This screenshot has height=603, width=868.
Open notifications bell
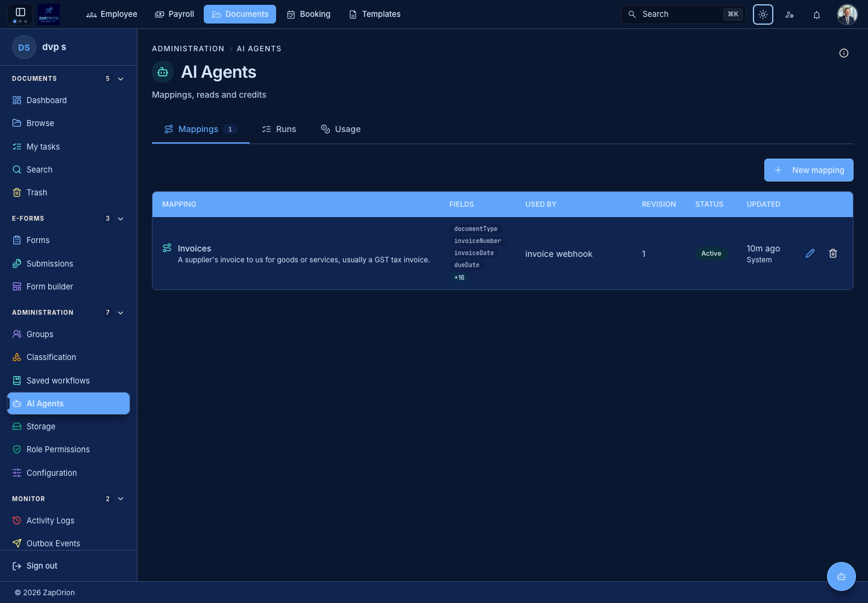[x=817, y=14]
